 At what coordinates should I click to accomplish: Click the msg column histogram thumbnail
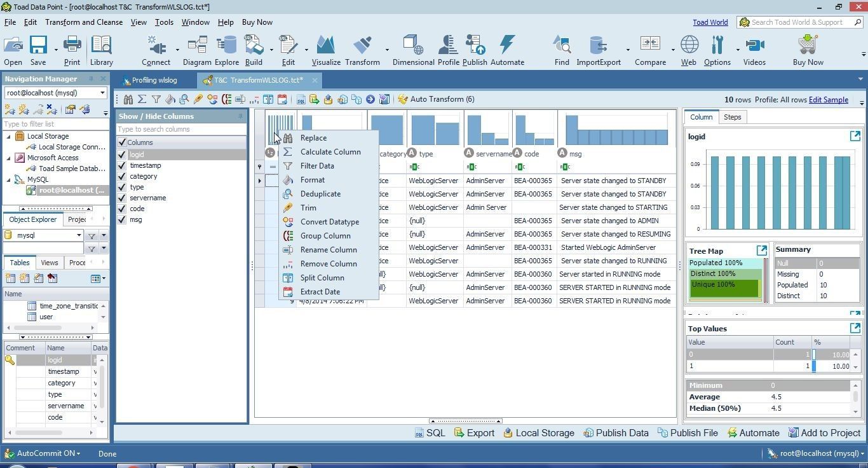(616, 129)
